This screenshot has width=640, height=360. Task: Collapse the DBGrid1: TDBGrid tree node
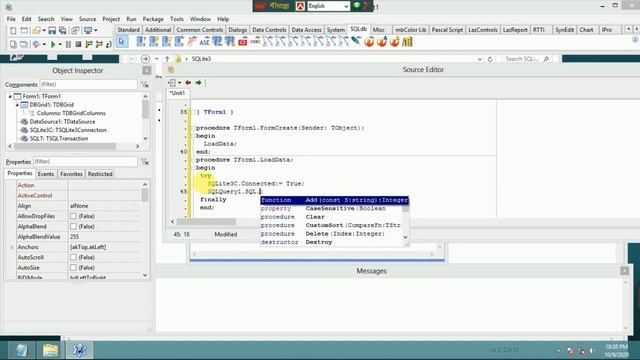[18, 105]
